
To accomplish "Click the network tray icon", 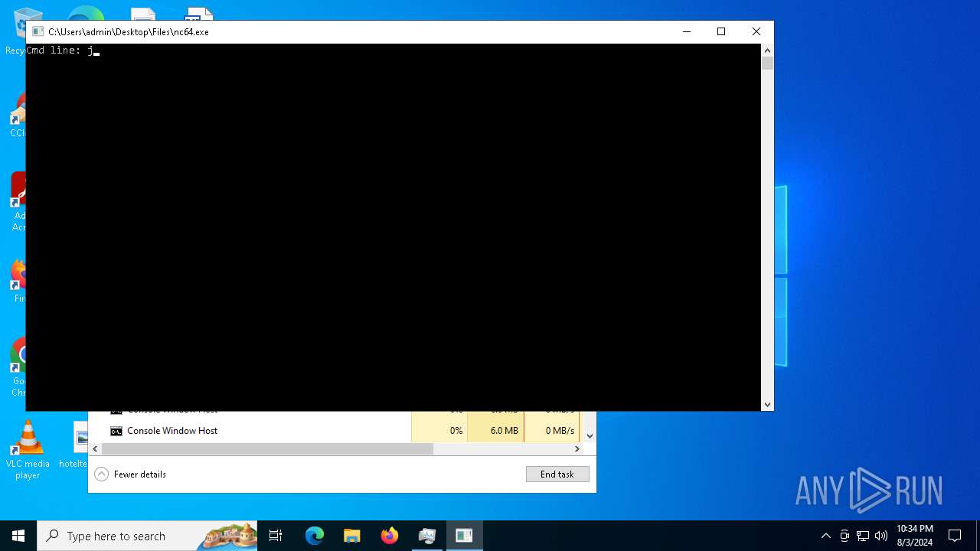I will (863, 536).
